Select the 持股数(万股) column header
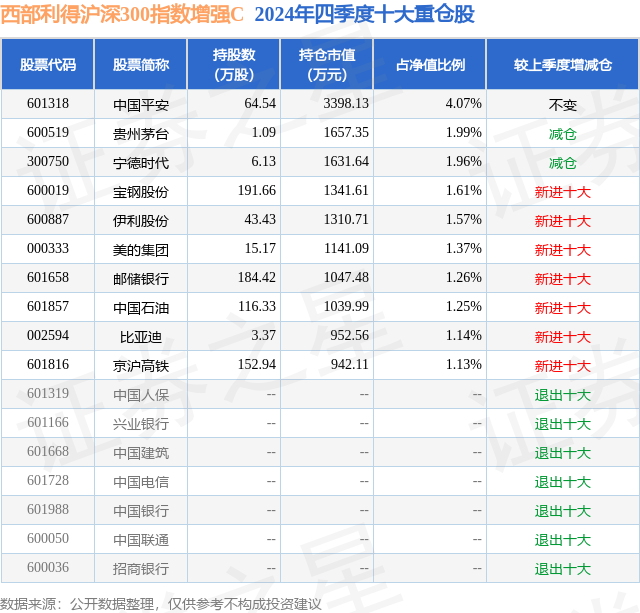This screenshot has height=613, width=640. point(234,65)
